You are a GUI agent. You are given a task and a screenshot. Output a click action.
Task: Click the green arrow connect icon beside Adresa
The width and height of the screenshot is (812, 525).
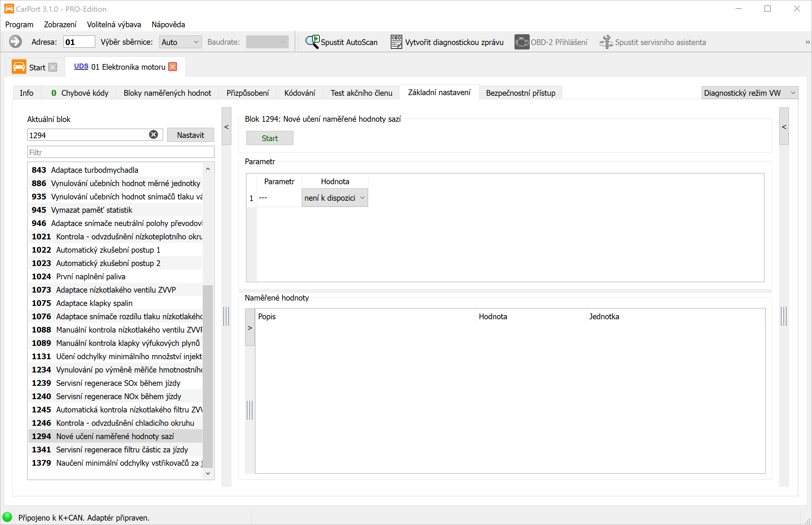(x=15, y=42)
